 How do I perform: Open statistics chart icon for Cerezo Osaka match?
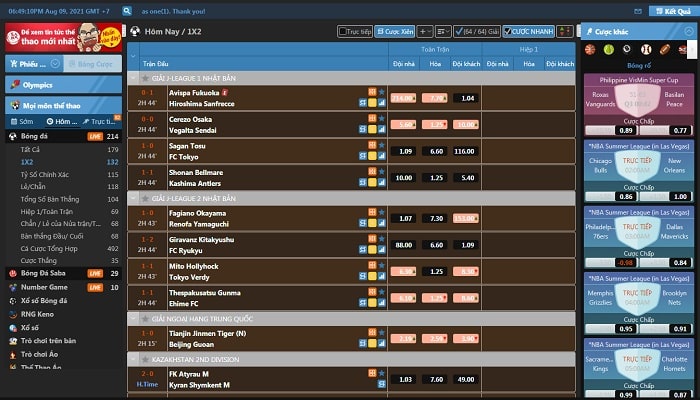(382, 129)
